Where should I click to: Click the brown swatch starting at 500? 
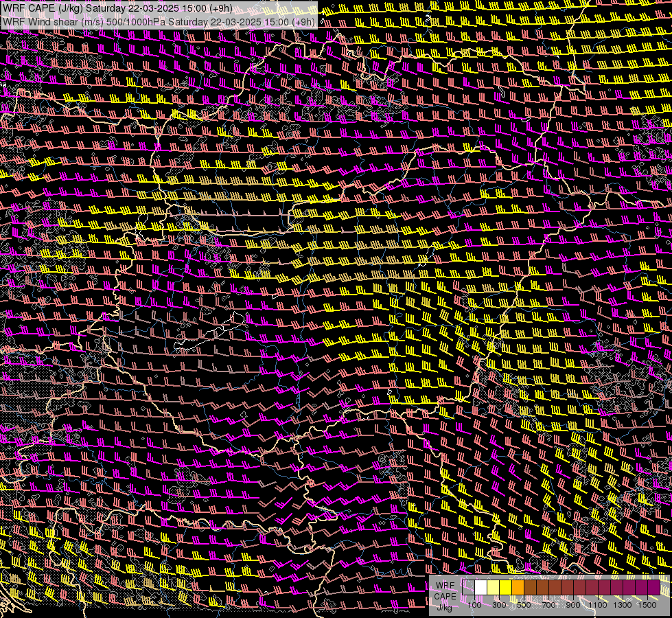coord(530,588)
